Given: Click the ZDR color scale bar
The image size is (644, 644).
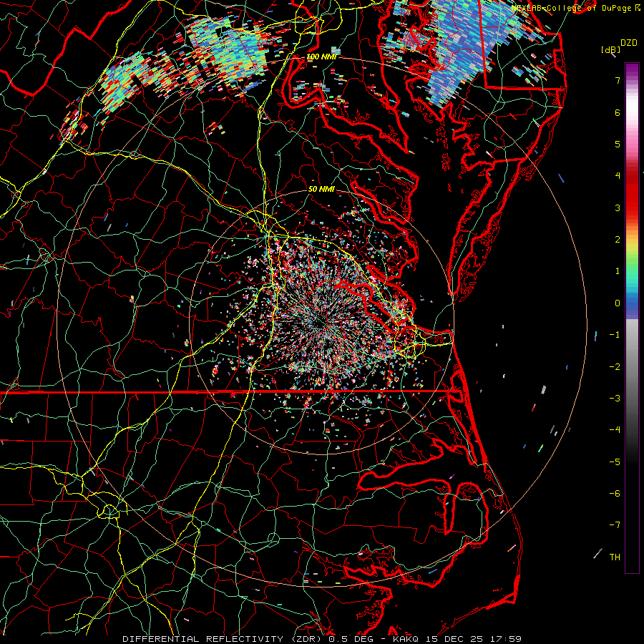Looking at the screenshot, I should pyautogui.click(x=632, y=318).
